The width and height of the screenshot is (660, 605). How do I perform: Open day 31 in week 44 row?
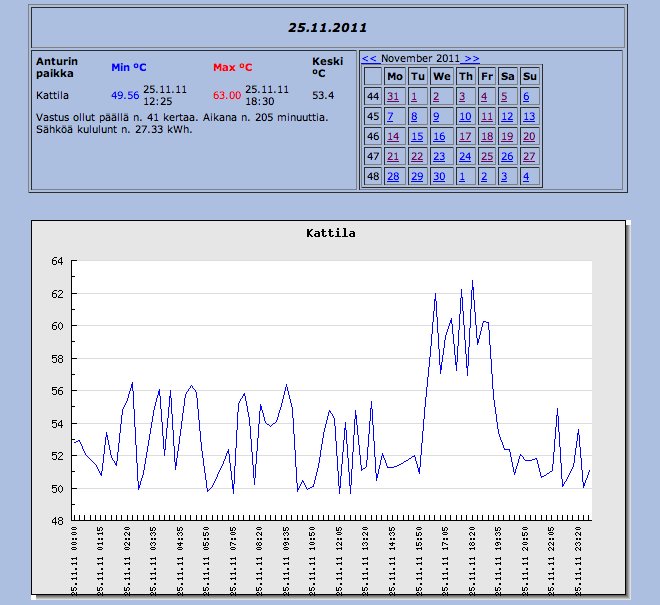pos(393,97)
